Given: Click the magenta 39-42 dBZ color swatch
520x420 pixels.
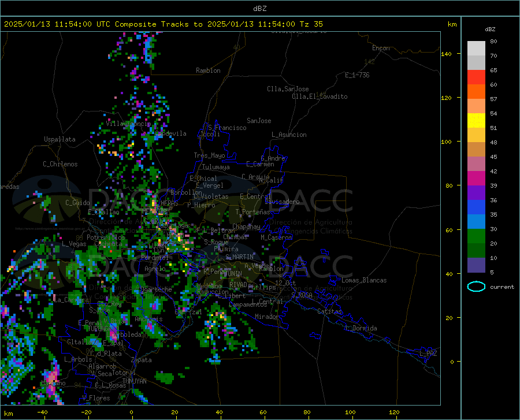Looking at the screenshot, I should [476, 179].
